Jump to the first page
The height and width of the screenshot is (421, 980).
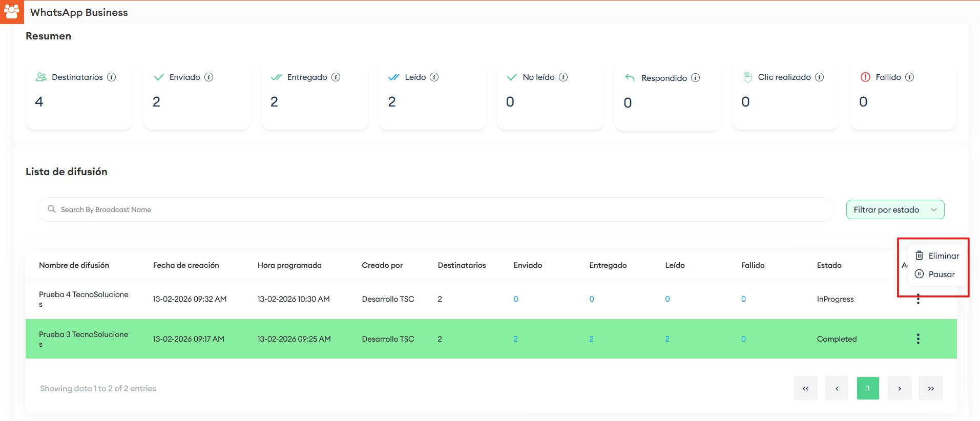(805, 388)
